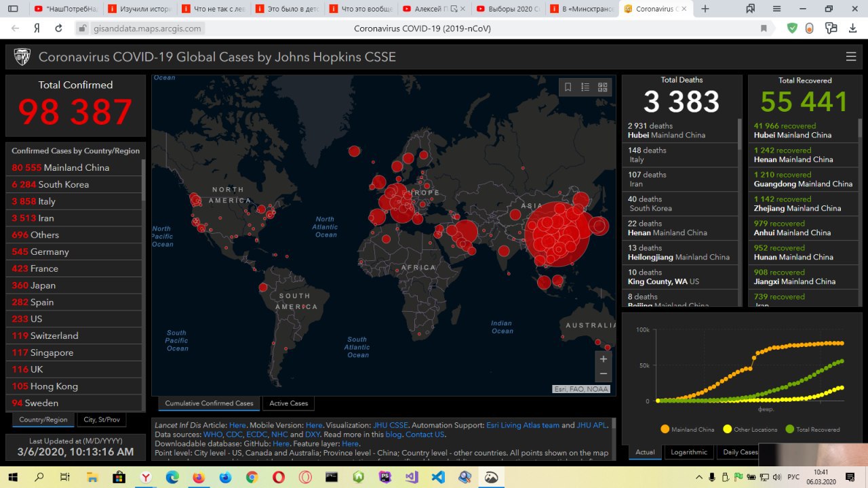Image resolution: width=868 pixels, height=488 pixels.
Task: Click '10 deaths King County, WA' row
Action: pos(680,277)
